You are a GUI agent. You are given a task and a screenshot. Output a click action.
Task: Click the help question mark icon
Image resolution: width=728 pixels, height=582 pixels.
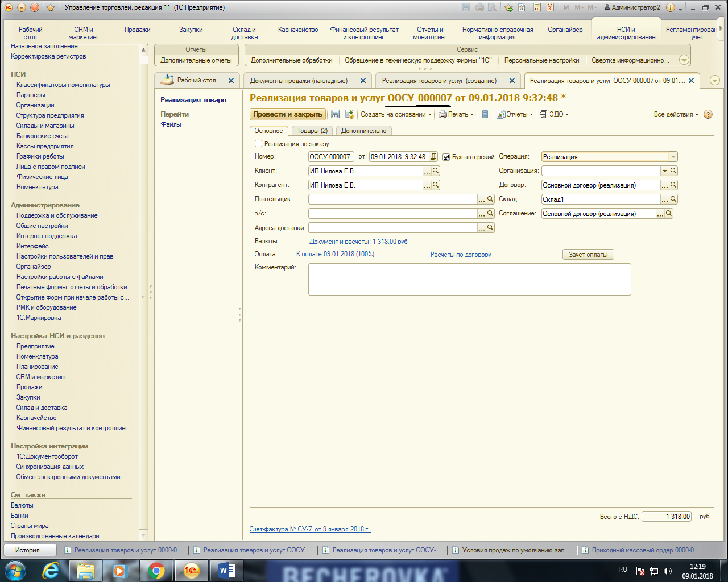[708, 114]
